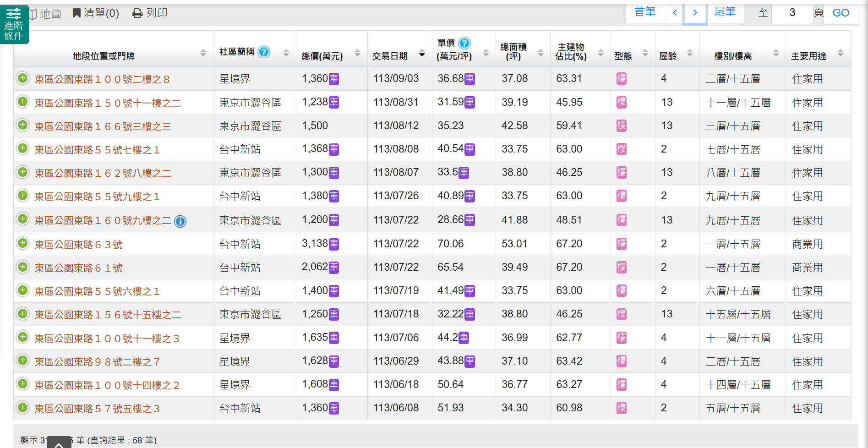Sort table by 交易日期 column
This screenshot has width=868, height=448.
tap(422, 55)
